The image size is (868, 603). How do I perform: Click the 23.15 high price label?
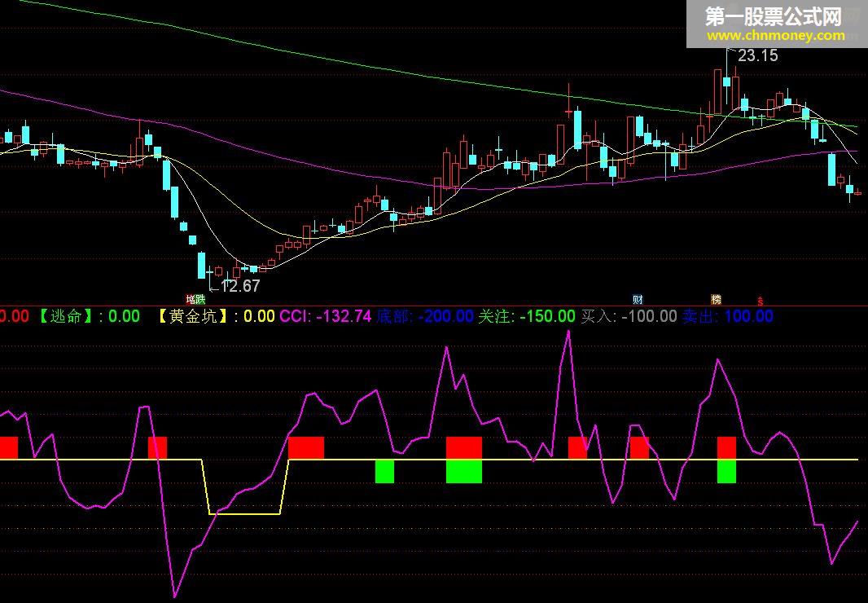click(x=758, y=55)
